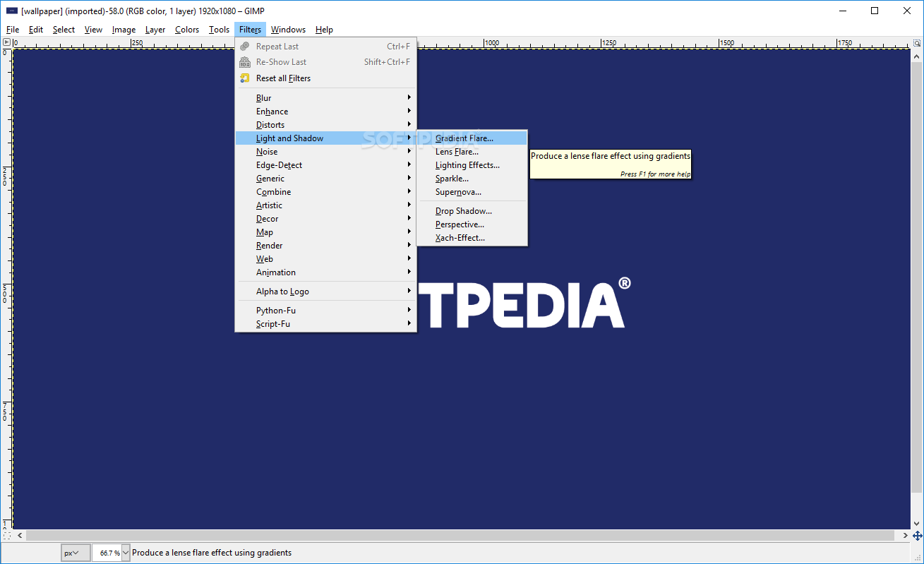Click the GIMP window title bar icon

12,11
